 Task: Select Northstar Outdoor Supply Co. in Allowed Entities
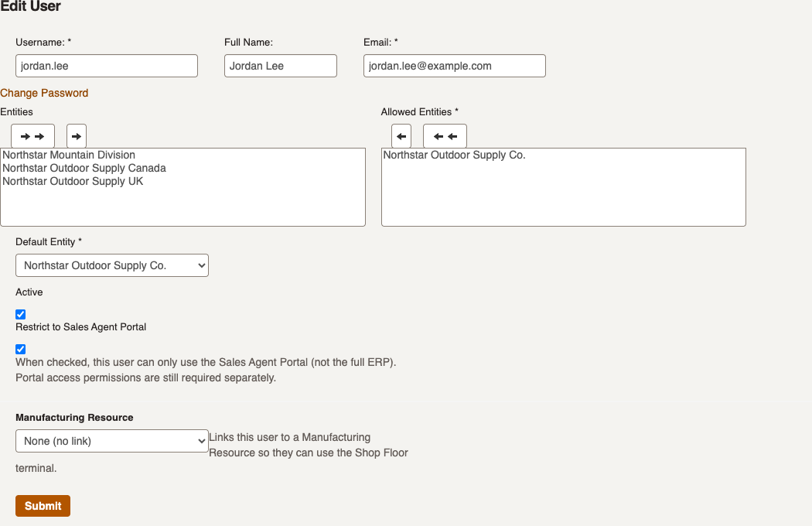tap(564, 155)
